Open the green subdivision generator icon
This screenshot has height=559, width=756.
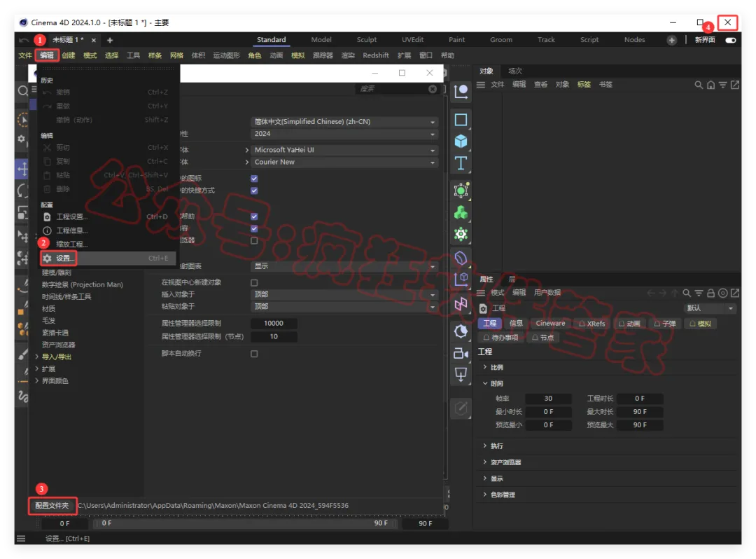pos(461,191)
